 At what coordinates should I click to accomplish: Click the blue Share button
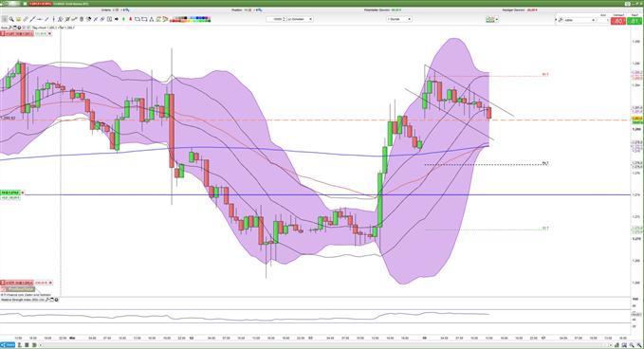8,345
